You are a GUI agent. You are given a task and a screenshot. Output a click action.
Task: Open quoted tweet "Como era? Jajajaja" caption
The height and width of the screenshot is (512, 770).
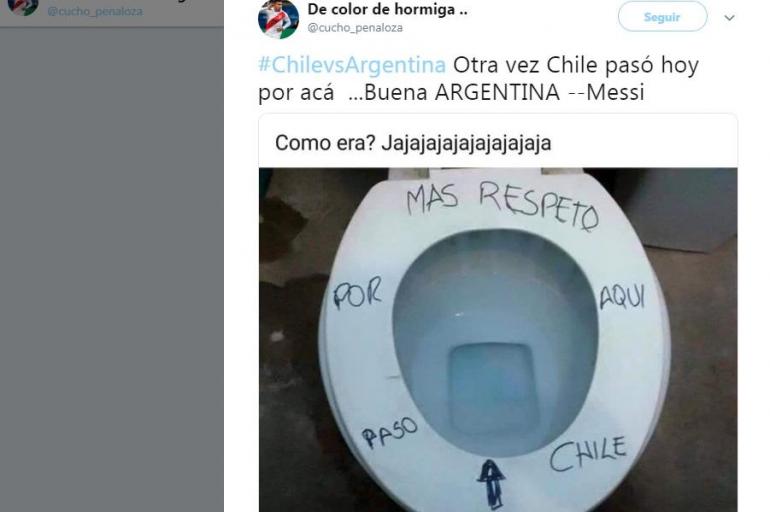pos(413,143)
